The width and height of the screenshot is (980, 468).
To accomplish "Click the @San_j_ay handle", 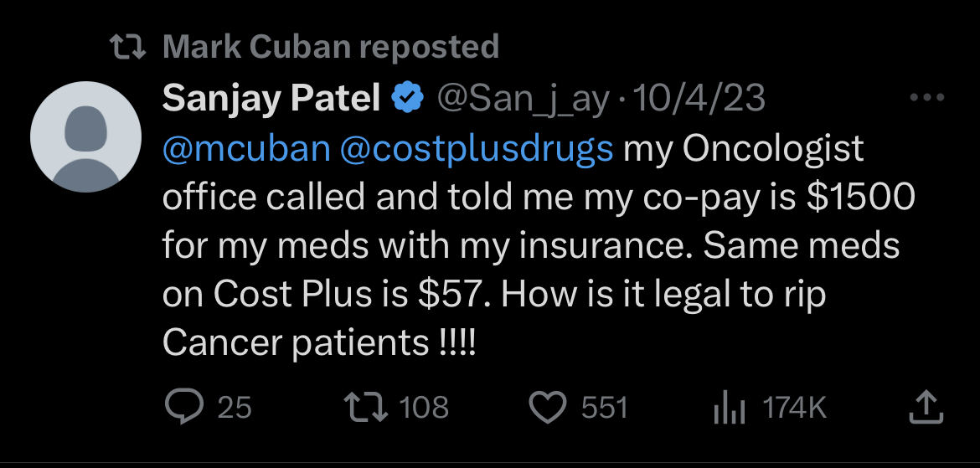I will [x=524, y=99].
